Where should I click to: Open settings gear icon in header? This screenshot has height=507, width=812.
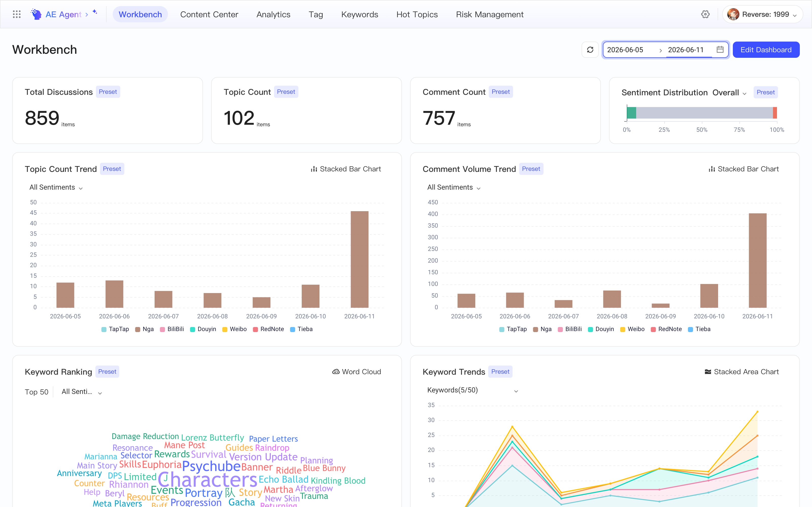[x=705, y=14]
